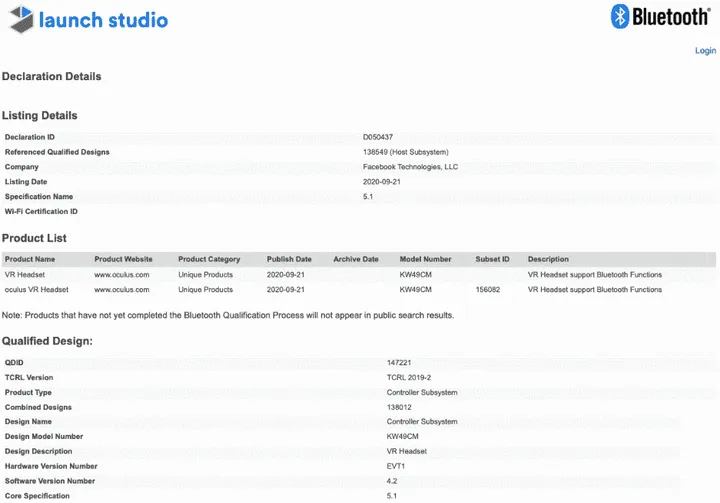Select company name Facebook Technologies, LLC
This screenshot has height=503, width=720.
410,167
